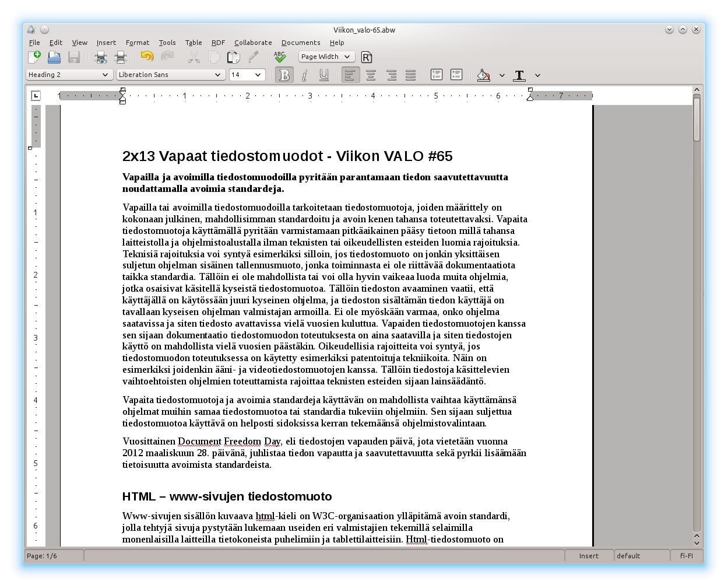Click the 'Page: 1/6' status indicator
The height and width of the screenshot is (588, 728).
click(x=54, y=556)
